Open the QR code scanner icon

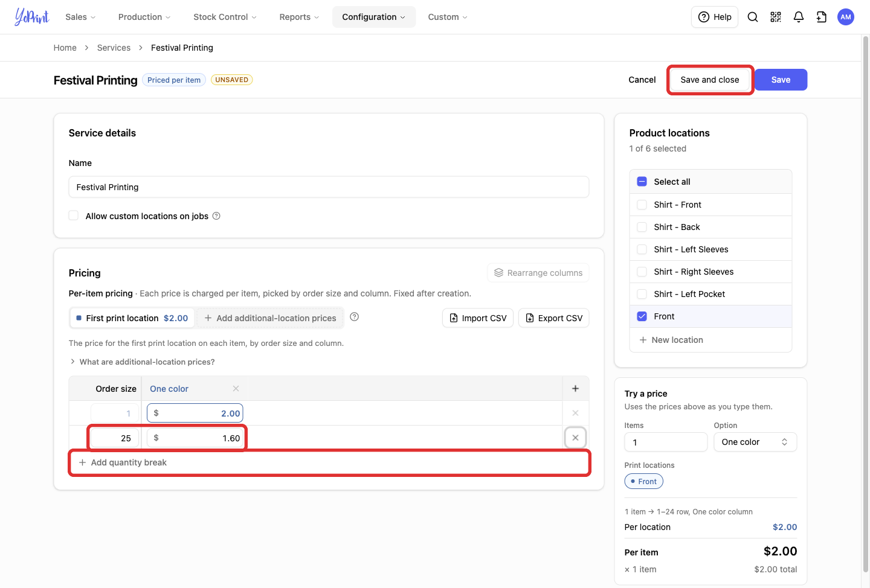click(x=776, y=17)
